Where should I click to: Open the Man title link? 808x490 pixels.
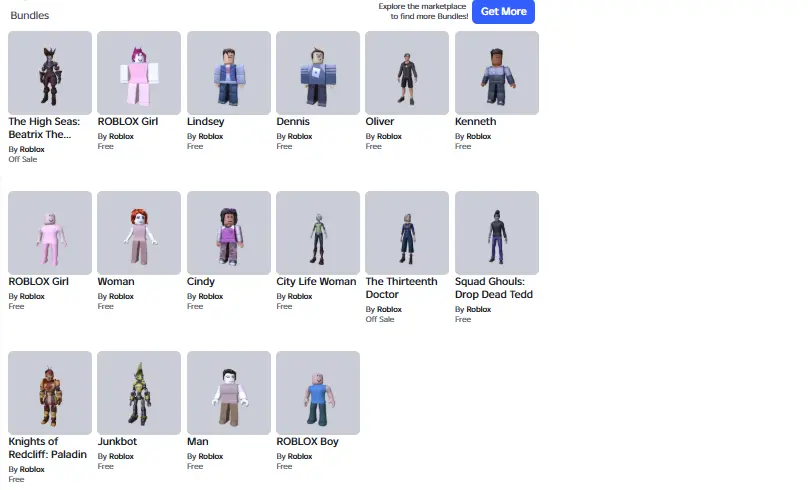point(198,442)
